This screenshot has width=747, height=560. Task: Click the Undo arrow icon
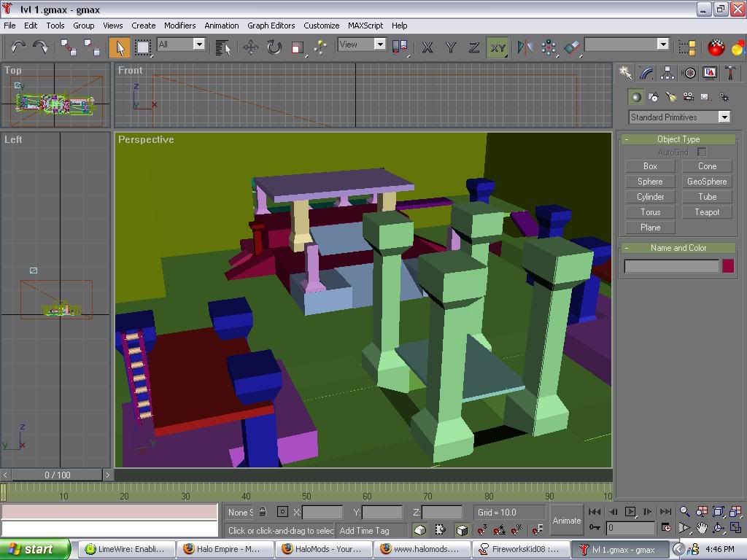(18, 47)
